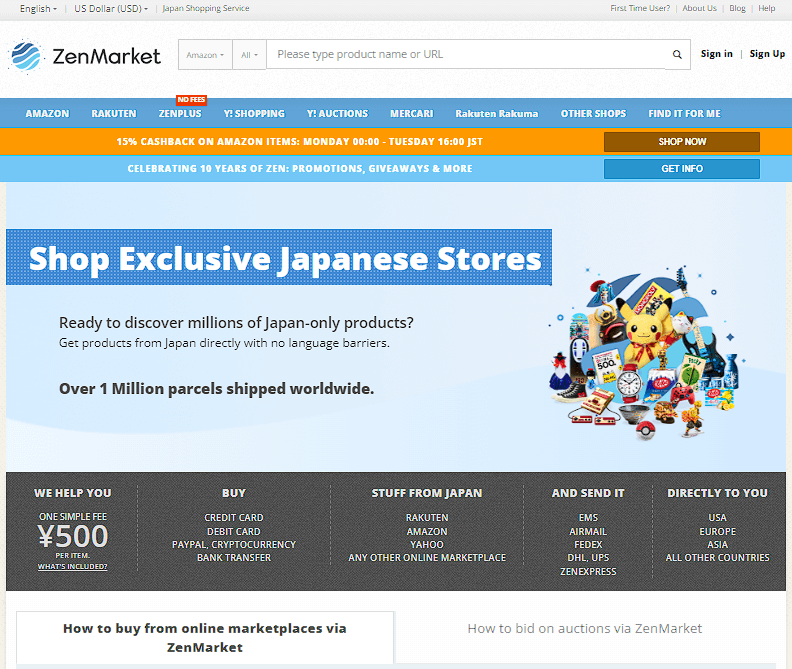Select RAKUTEN in the navigation bar
Image resolution: width=792 pixels, height=669 pixels.
pos(114,114)
